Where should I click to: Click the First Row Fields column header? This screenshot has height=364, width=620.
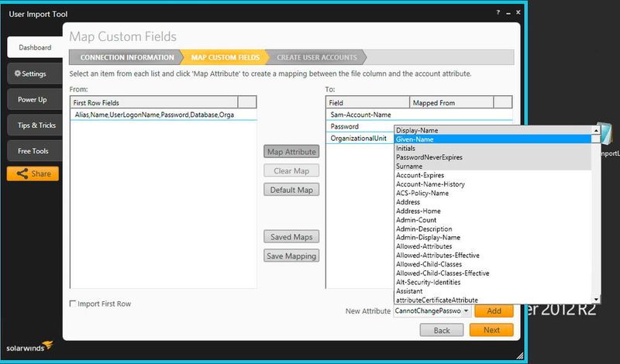pyautogui.click(x=154, y=102)
